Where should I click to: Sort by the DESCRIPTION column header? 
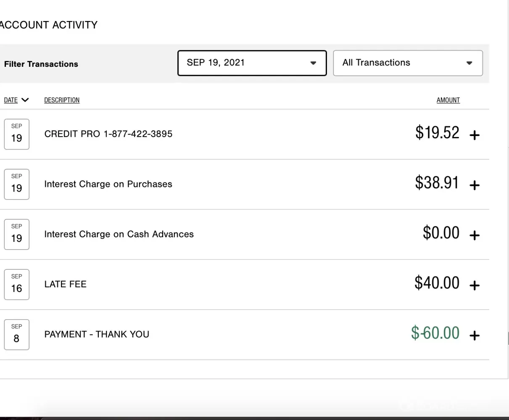[62, 100]
